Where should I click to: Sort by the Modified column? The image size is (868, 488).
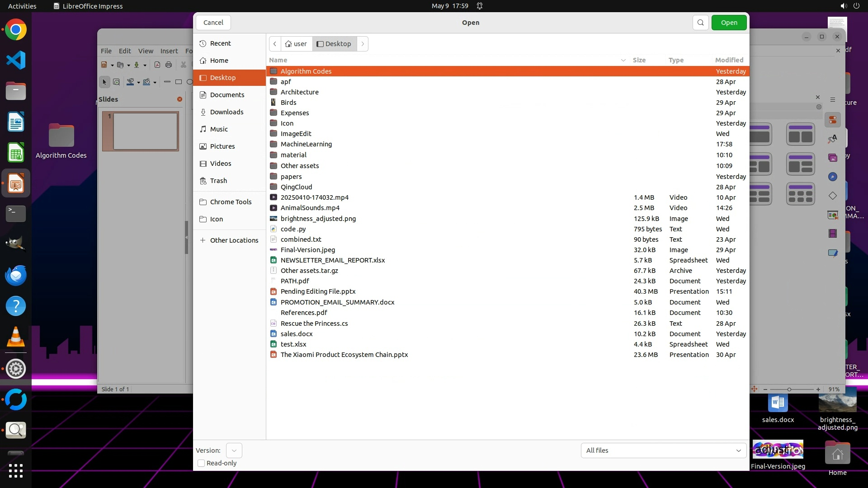point(729,60)
